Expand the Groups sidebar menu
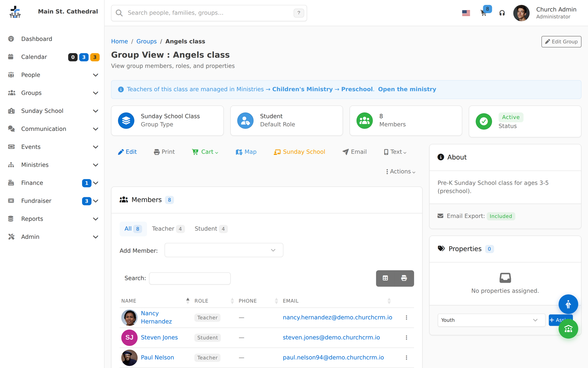The width and height of the screenshot is (588, 368). tap(52, 93)
